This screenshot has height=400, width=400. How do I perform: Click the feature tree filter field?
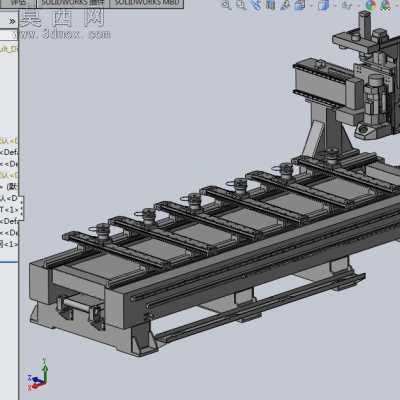tap(9, 35)
